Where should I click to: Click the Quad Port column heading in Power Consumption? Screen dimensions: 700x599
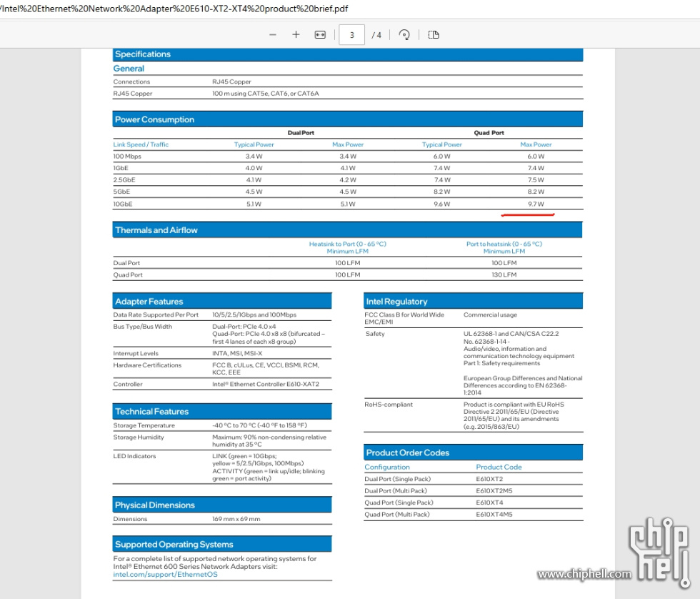489,133
